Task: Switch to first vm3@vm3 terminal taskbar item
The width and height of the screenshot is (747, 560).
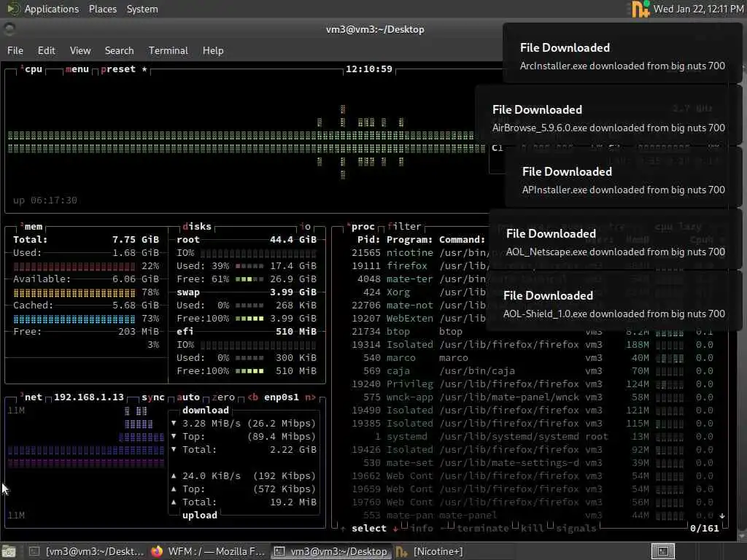Action: 86,551
